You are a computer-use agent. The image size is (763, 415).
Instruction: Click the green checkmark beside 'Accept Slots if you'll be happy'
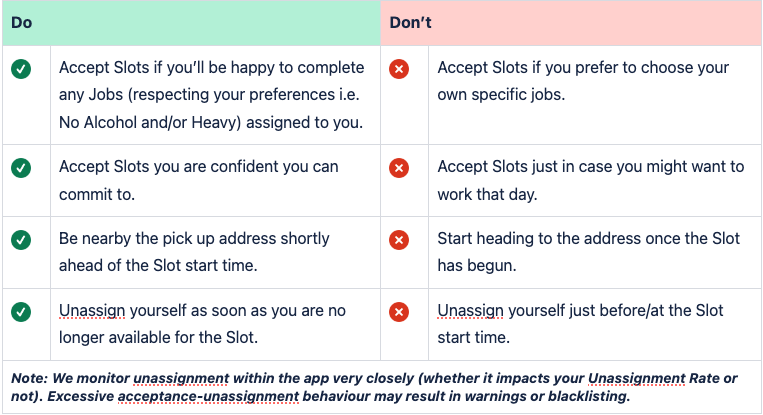coord(21,69)
